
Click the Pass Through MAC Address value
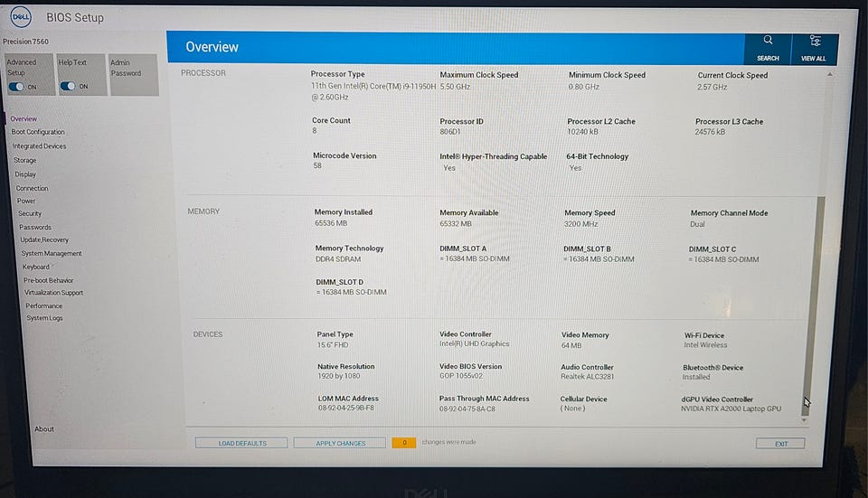467,409
